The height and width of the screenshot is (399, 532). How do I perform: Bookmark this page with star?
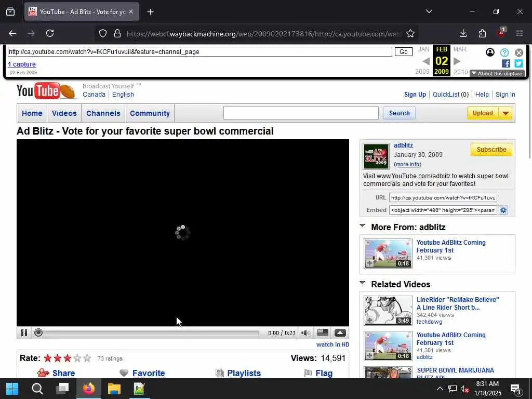410,33
